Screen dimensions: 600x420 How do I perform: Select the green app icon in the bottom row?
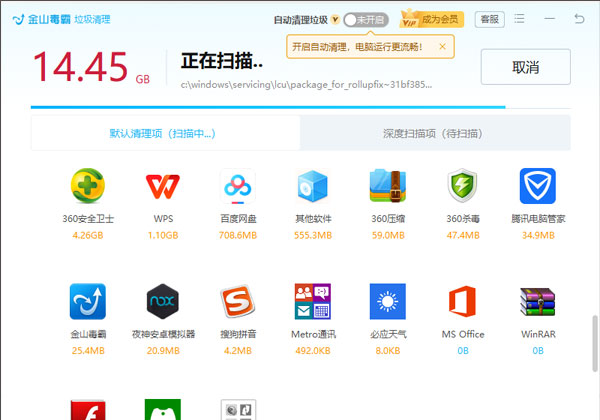click(163, 410)
